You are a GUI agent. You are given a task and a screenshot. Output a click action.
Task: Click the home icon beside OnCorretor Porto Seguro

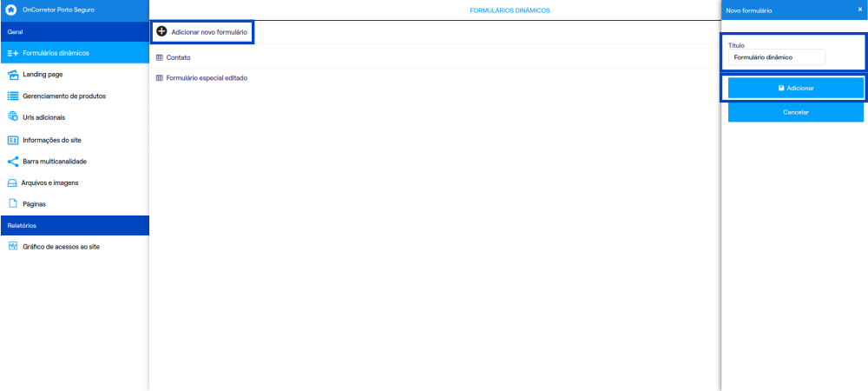click(10, 10)
